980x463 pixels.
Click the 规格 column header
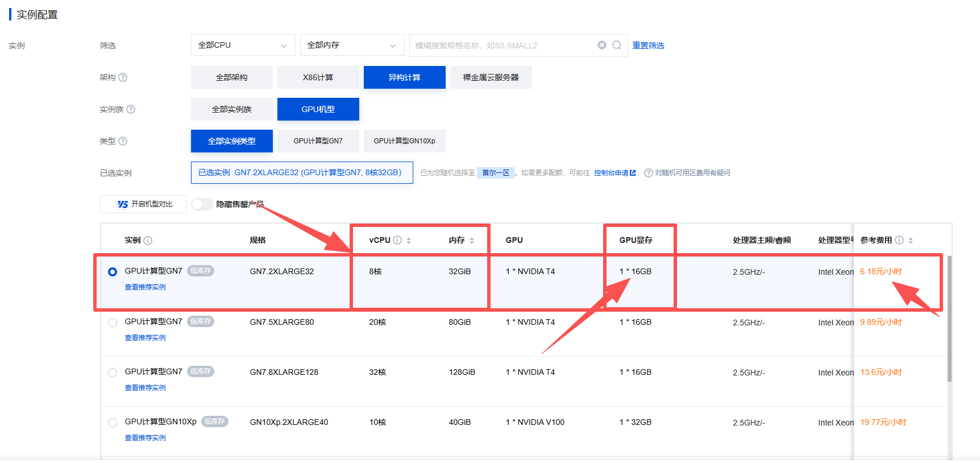[258, 241]
